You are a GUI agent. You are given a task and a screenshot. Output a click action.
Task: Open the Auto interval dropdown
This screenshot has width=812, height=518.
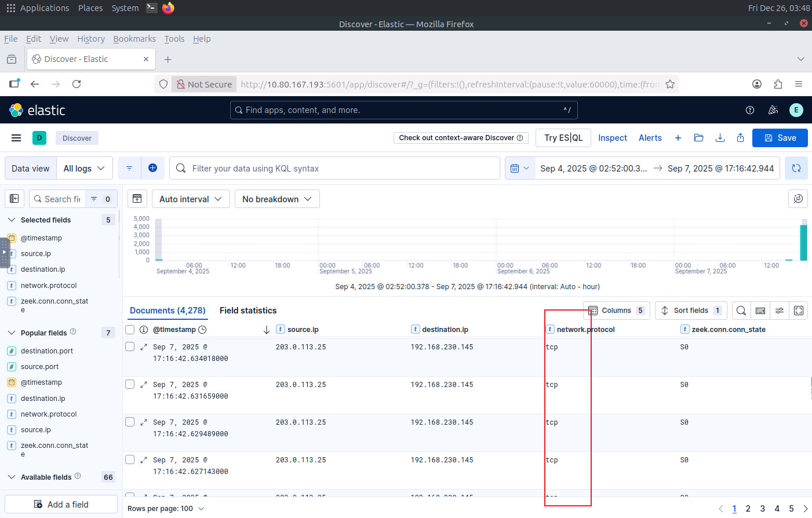[191, 199]
